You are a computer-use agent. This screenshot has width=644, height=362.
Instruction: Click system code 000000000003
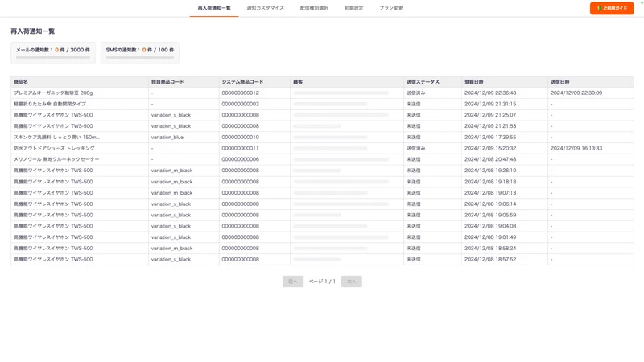(240, 105)
